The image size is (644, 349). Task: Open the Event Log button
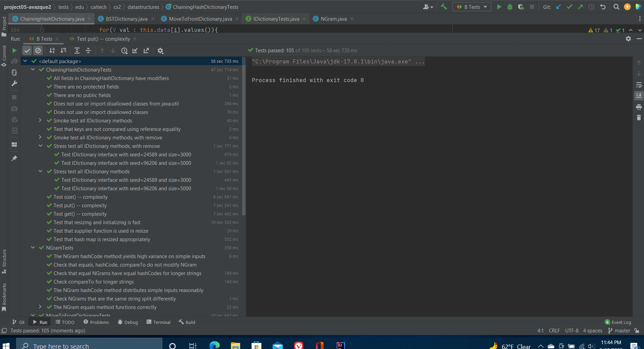(x=618, y=322)
